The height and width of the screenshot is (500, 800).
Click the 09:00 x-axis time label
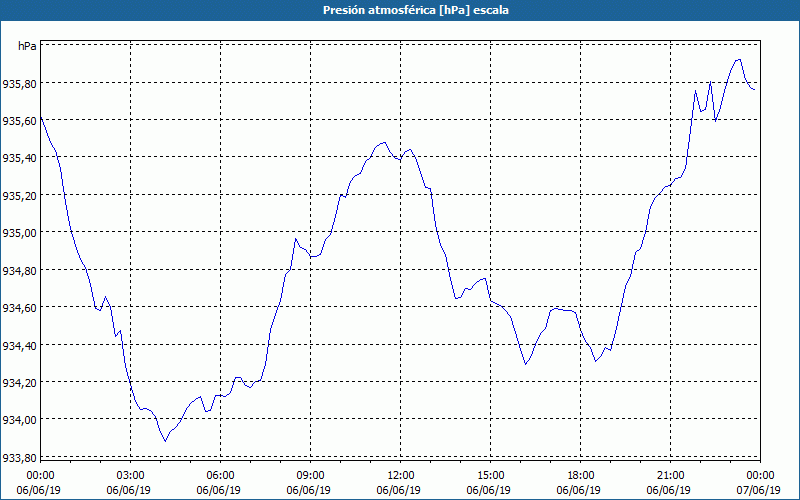click(x=310, y=474)
